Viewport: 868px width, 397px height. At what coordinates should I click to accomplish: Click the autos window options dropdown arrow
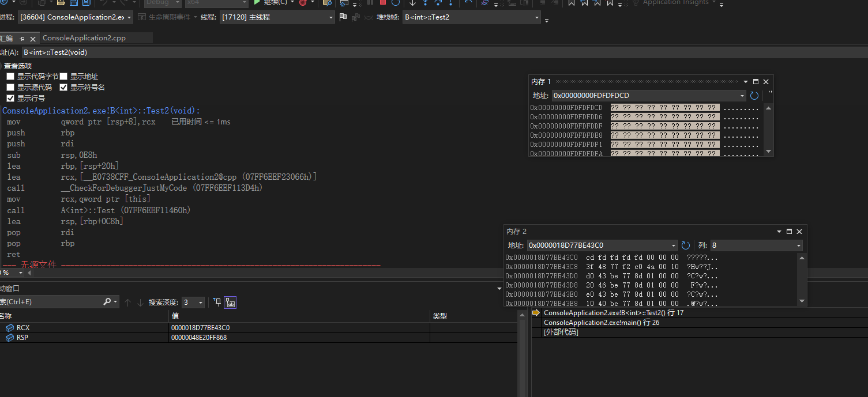(499, 289)
